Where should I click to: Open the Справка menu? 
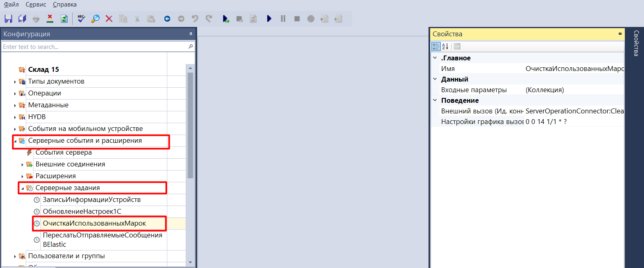pos(65,4)
